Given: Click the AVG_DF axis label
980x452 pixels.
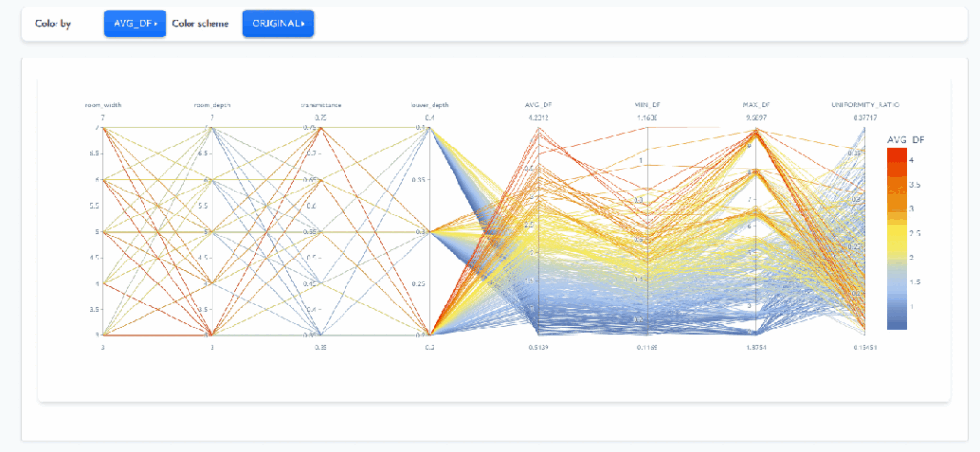Looking at the screenshot, I should [x=539, y=104].
